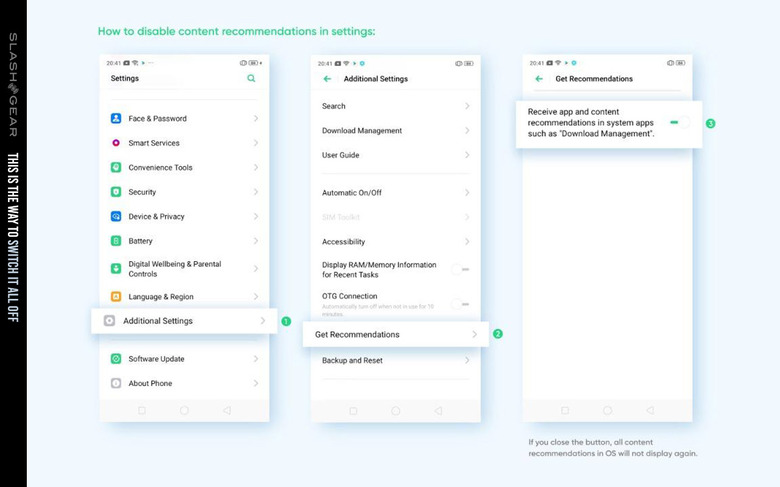Open Additional Settings menu entry
The height and width of the screenshot is (487, 780).
[184, 321]
